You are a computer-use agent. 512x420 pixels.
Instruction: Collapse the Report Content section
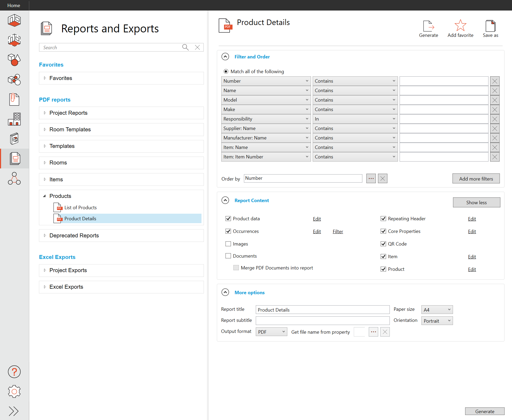(225, 200)
